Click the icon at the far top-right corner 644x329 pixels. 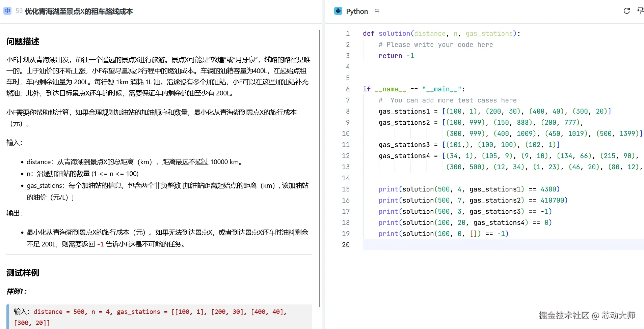[640, 10]
